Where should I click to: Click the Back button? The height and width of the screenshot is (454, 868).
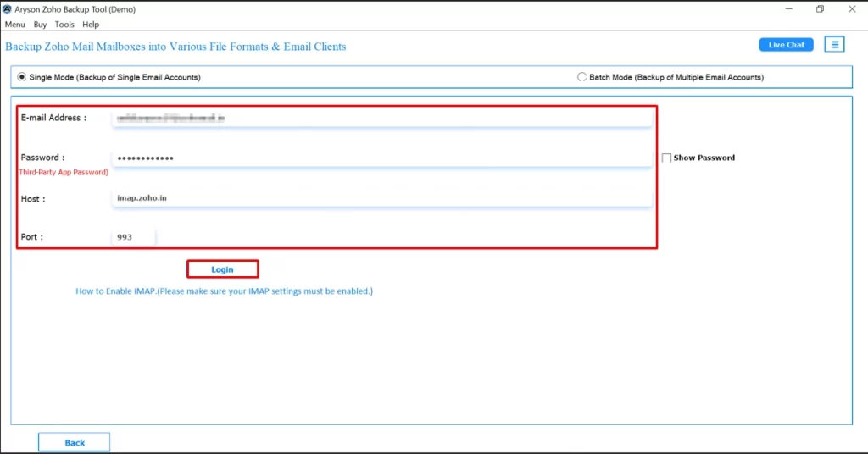pyautogui.click(x=75, y=442)
